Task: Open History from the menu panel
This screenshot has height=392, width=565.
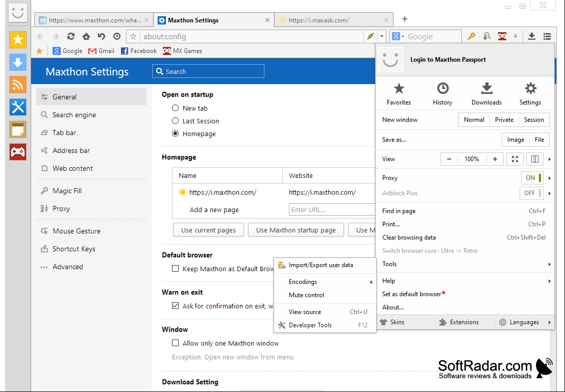Action: 443,94
